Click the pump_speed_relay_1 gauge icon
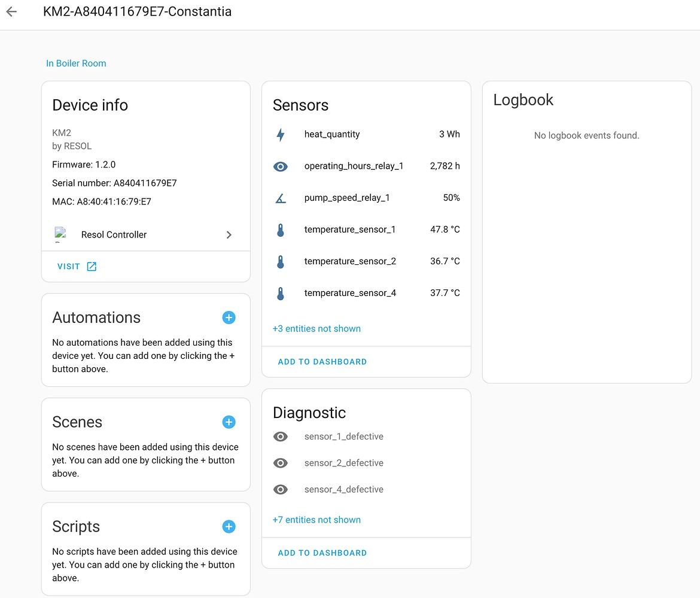 [x=281, y=198]
